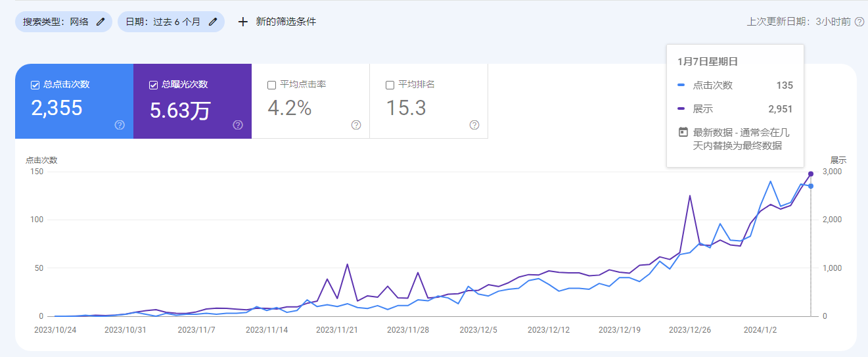This screenshot has height=357, width=868.
Task: Open the 日期：过去 6 个月 filter chip
Action: [x=163, y=22]
